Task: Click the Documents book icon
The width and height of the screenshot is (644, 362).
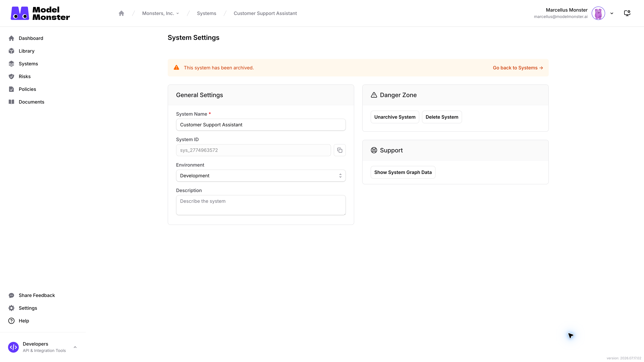Action: (11, 102)
